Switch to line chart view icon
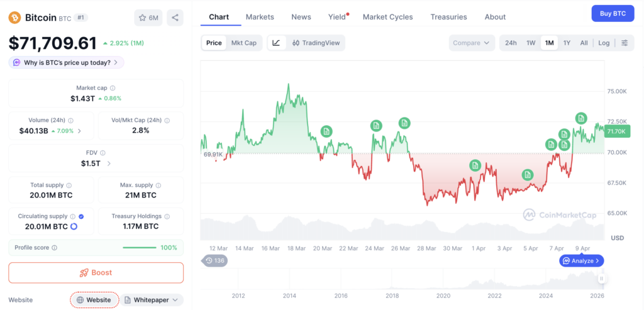The height and width of the screenshot is (310, 644). pos(277,43)
